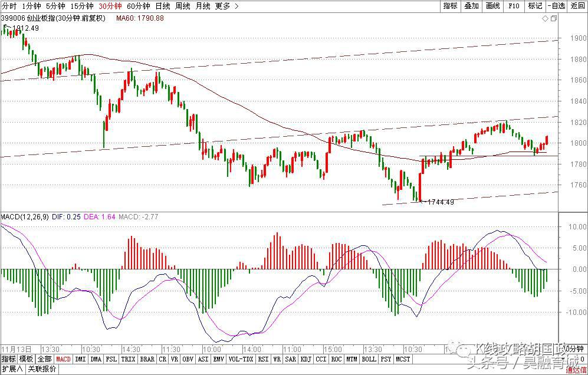The height and width of the screenshot is (375, 588).
Task: Choose the DMA indicator tab
Action: tap(96, 359)
